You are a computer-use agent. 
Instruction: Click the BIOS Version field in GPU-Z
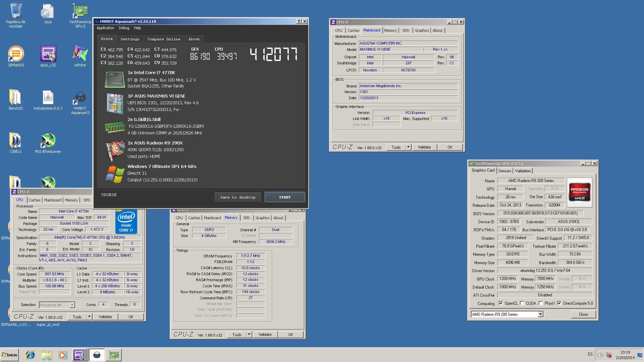click(x=540, y=213)
